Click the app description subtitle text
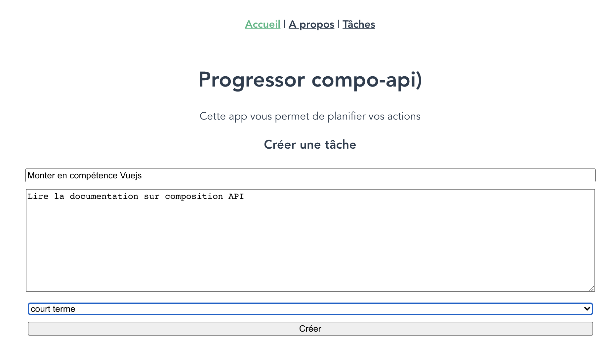This screenshot has height=364, width=609. pyautogui.click(x=310, y=116)
